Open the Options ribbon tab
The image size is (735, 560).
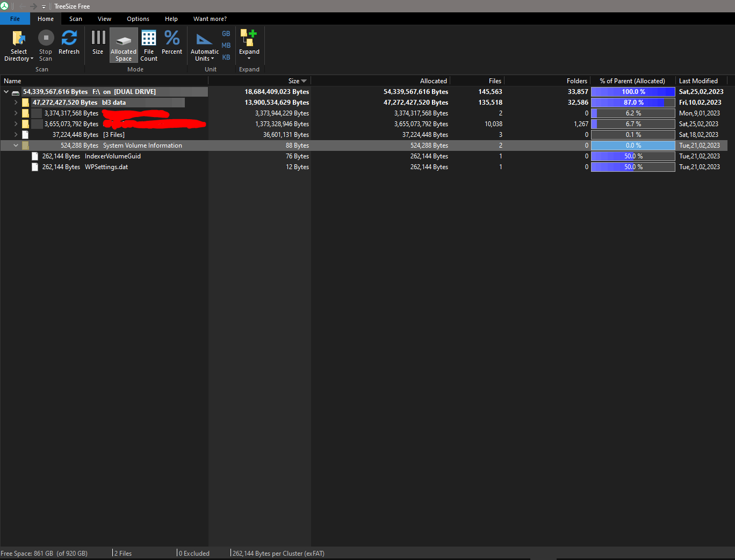coord(138,19)
